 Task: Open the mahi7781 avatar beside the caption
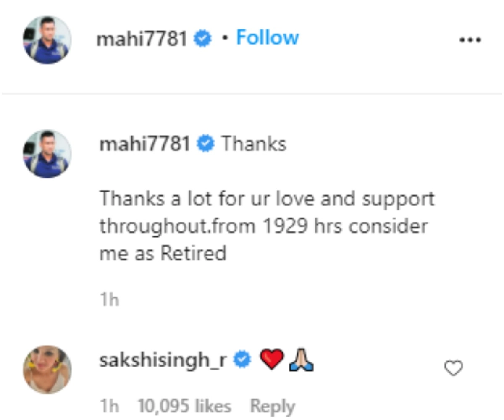47,154
